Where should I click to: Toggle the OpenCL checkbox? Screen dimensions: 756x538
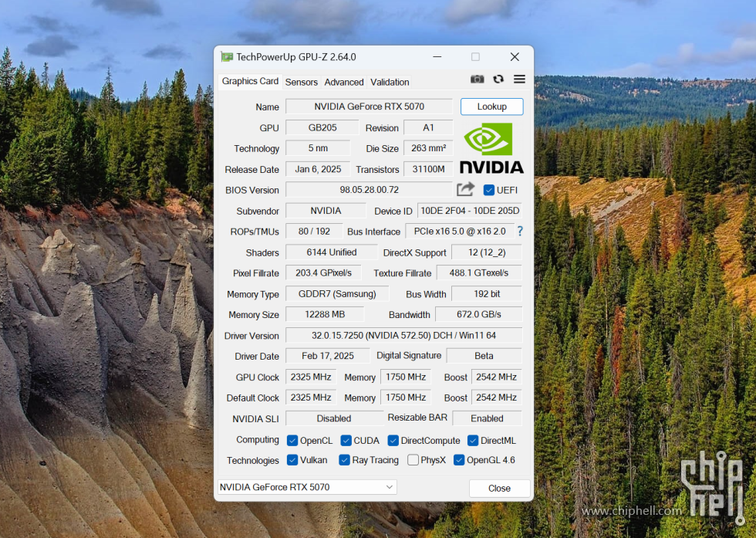(x=292, y=441)
